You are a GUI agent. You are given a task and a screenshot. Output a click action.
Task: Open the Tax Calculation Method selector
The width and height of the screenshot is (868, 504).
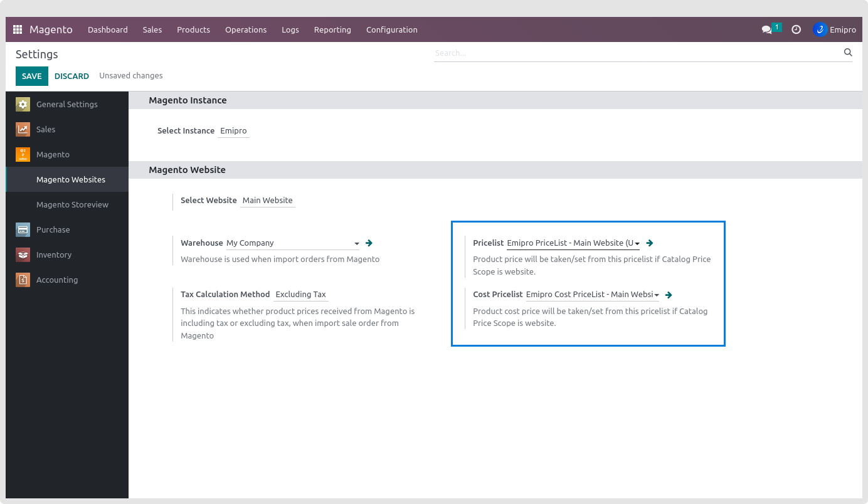[301, 295]
